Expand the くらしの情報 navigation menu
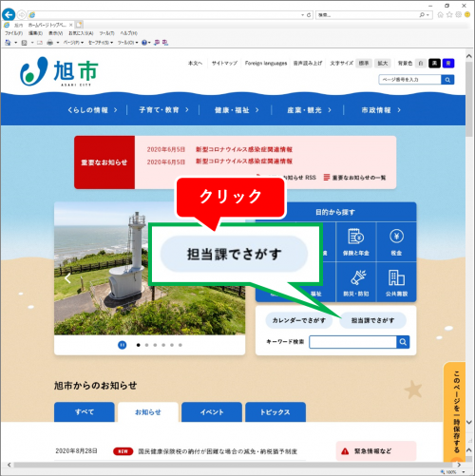 point(92,110)
